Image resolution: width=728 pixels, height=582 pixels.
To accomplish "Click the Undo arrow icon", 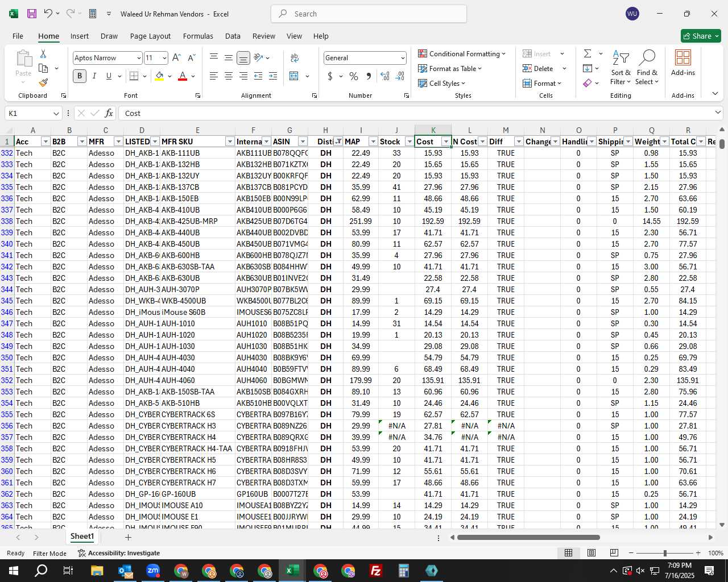I will (x=48, y=14).
